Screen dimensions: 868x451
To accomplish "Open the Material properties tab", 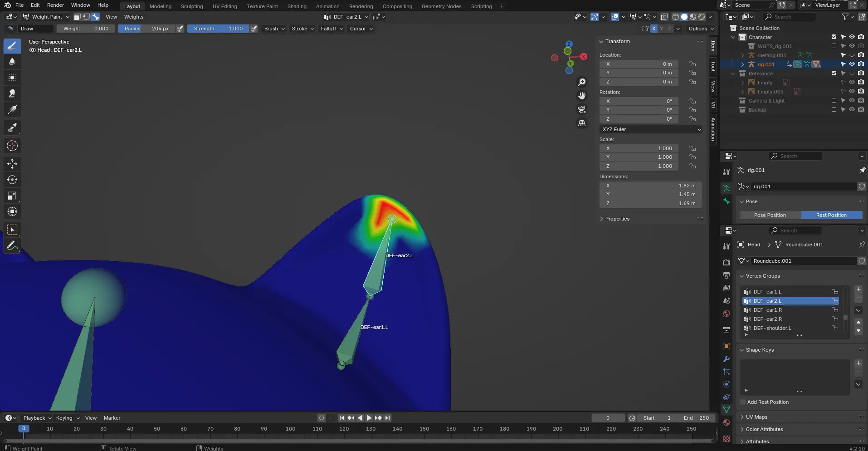I will [x=727, y=422].
